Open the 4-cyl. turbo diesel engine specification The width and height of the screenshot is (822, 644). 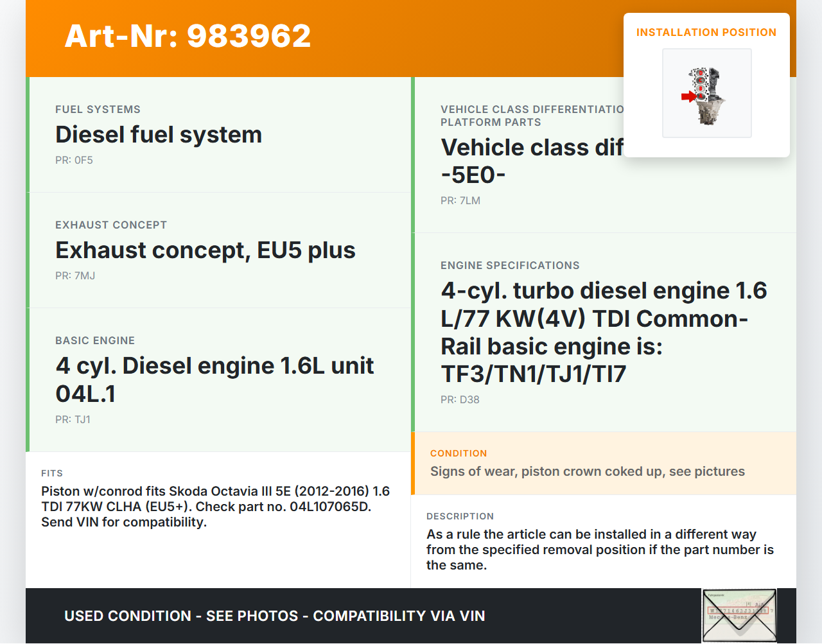603,332
